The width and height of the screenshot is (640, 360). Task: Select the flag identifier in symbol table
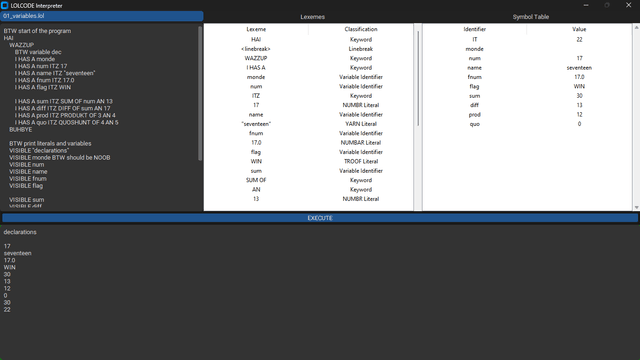point(475,87)
